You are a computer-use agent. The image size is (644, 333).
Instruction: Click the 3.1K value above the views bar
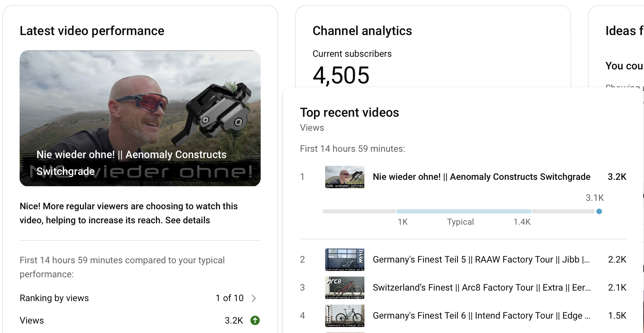595,198
